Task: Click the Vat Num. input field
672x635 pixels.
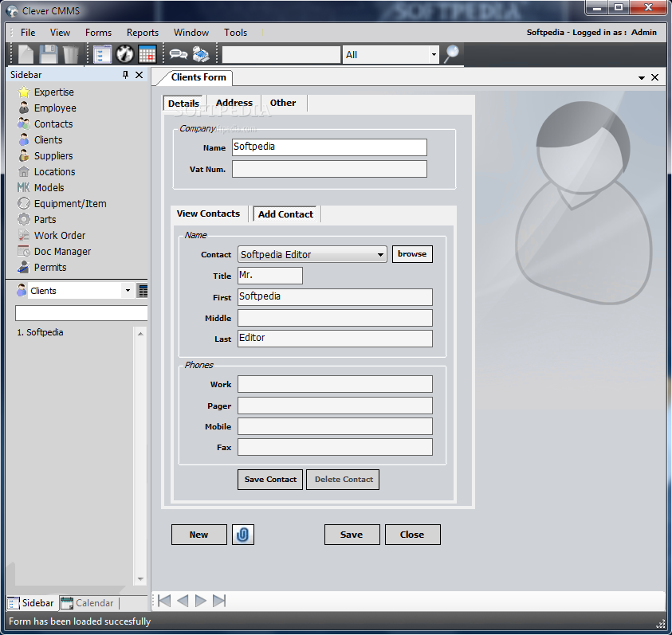Action: pyautogui.click(x=329, y=169)
